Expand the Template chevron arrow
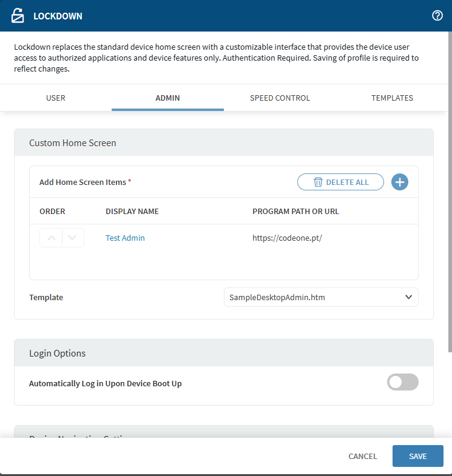 (x=408, y=297)
